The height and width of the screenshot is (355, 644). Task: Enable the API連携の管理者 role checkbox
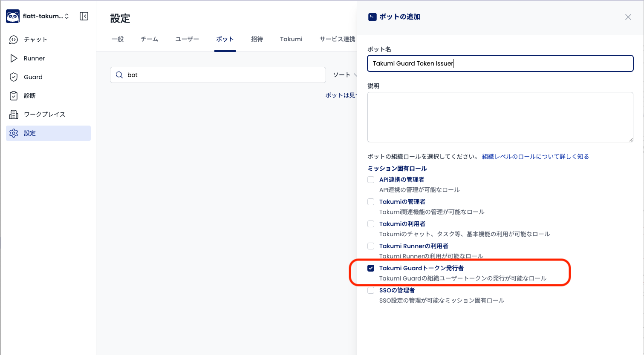click(x=371, y=180)
